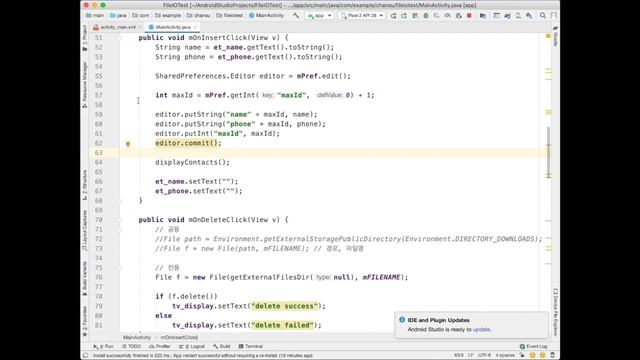This screenshot has width=640, height=360.
Task: Click the LF line separator status item
Action: 470,356
